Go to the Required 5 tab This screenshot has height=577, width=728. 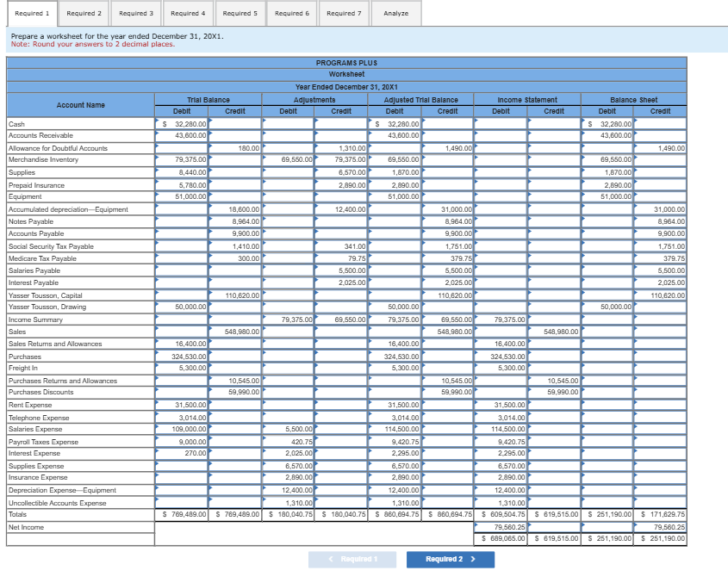coord(240,14)
